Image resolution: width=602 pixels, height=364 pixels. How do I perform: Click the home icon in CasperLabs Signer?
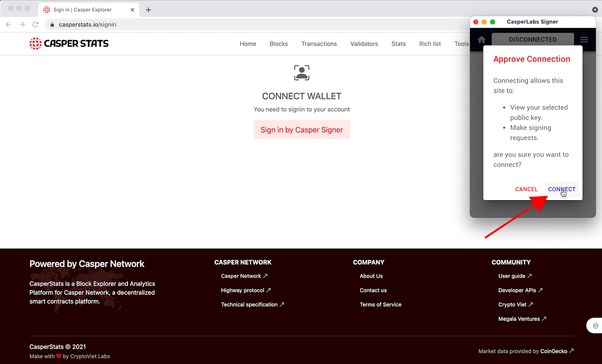482,39
